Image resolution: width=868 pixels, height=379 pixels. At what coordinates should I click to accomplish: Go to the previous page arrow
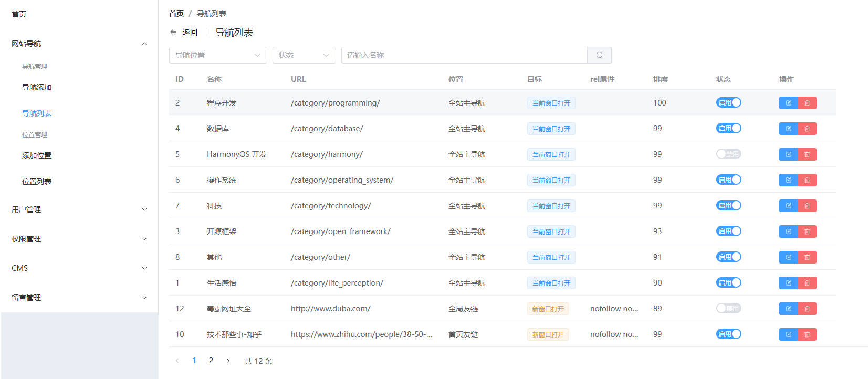[177, 361]
